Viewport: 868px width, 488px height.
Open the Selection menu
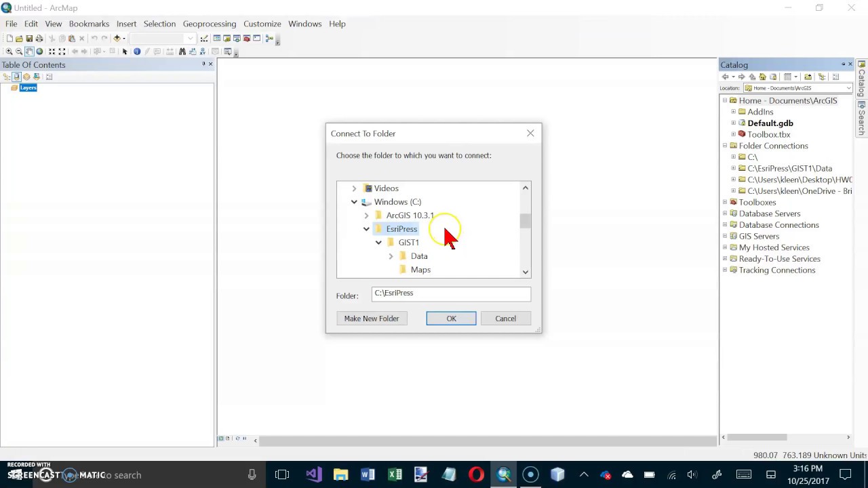tap(159, 24)
